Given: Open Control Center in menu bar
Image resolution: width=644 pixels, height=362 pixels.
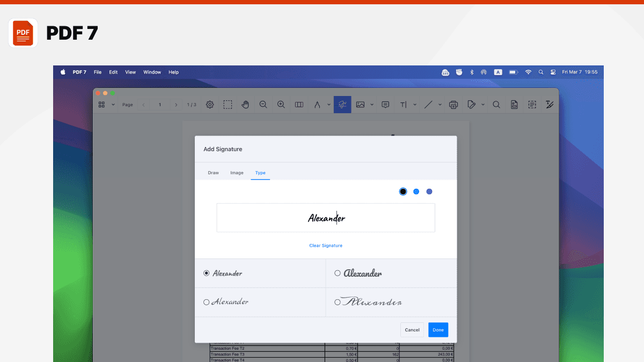Looking at the screenshot, I should tap(552, 72).
